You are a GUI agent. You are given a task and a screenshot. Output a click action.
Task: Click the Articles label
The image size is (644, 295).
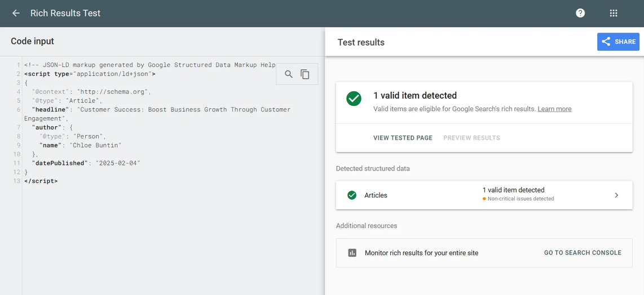[x=376, y=195]
